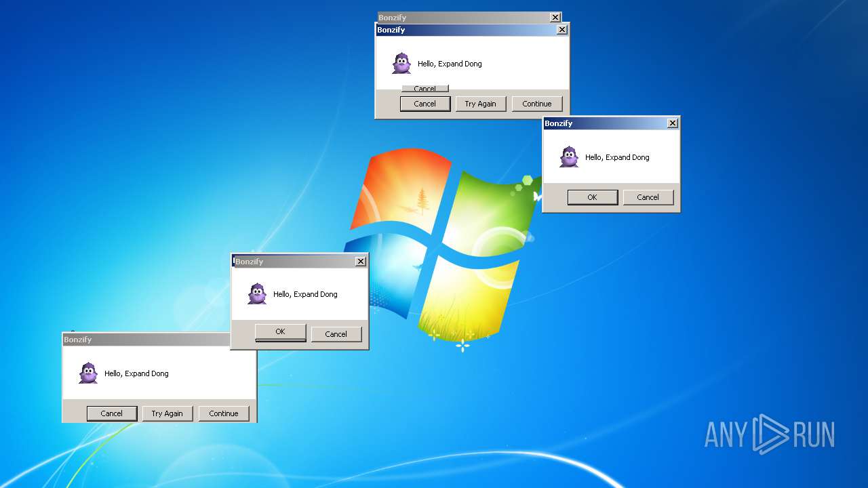Click Cancel in the right-side blue-titled dialog
Image resolution: width=868 pixels, height=488 pixels.
[x=648, y=197]
